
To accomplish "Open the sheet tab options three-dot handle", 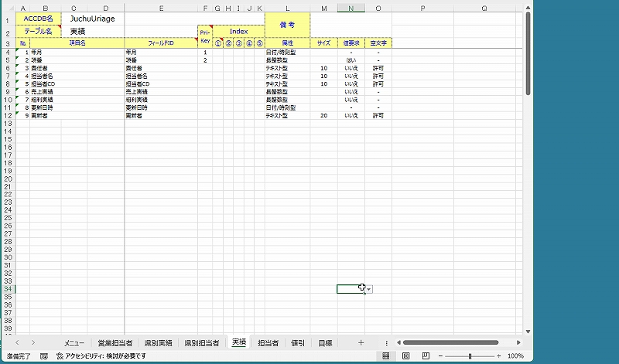I will tap(386, 342).
